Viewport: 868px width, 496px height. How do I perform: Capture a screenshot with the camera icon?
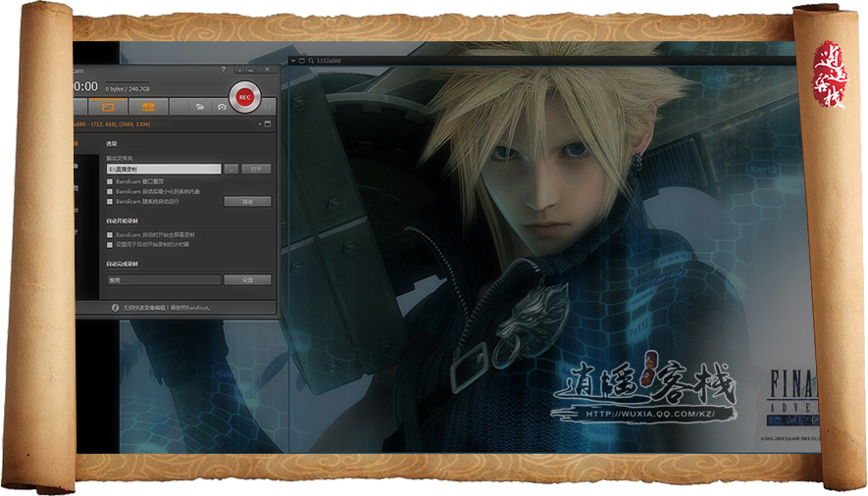tap(222, 107)
